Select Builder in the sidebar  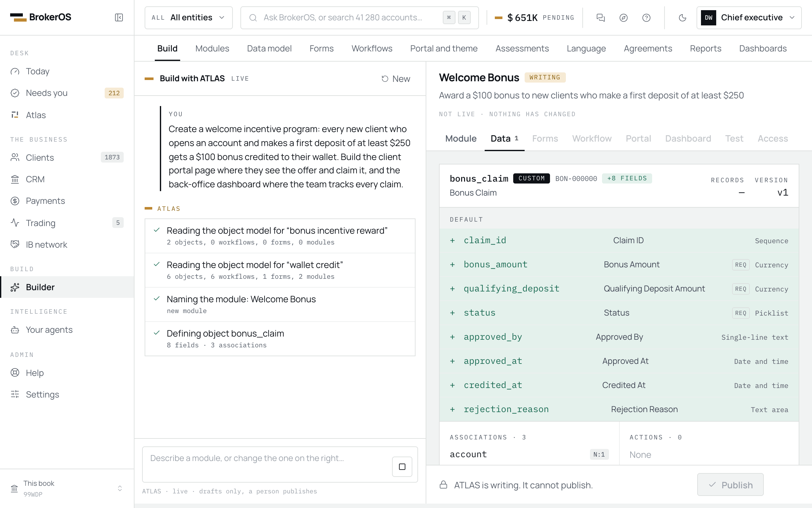point(67,287)
